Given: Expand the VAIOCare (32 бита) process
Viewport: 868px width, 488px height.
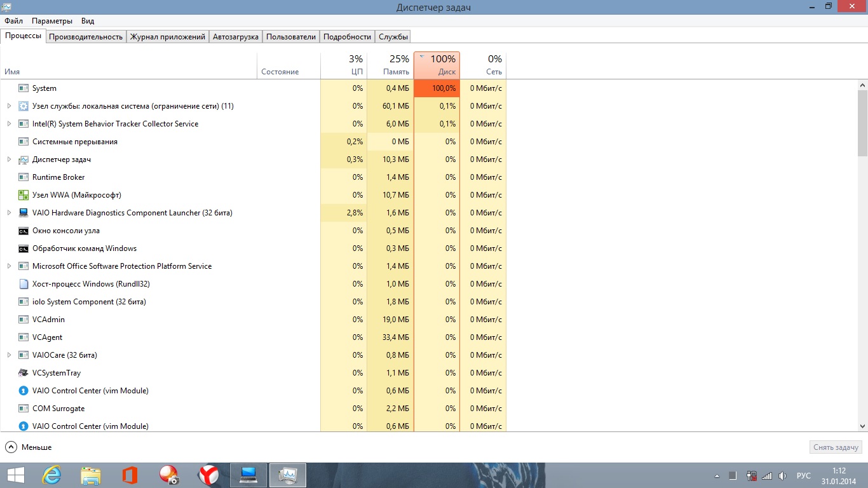Looking at the screenshot, I should pyautogui.click(x=9, y=355).
